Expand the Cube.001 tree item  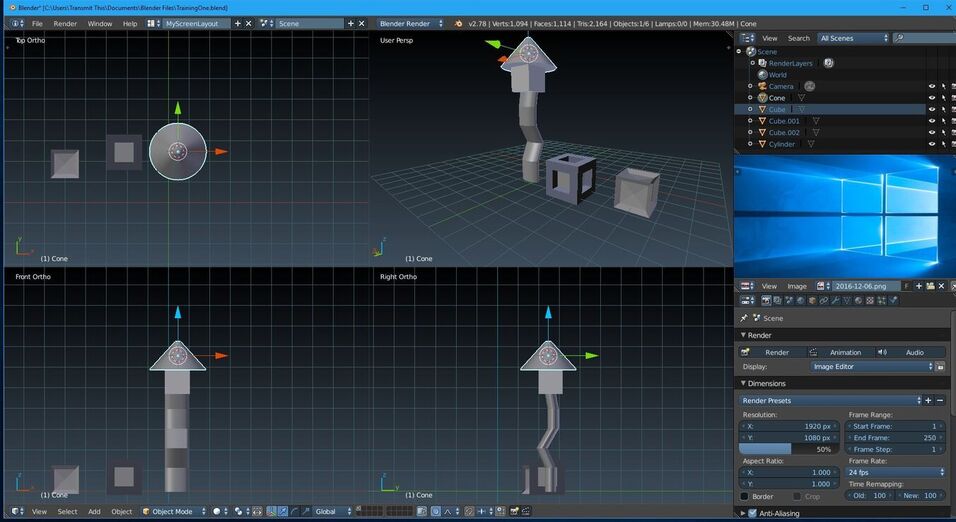750,121
